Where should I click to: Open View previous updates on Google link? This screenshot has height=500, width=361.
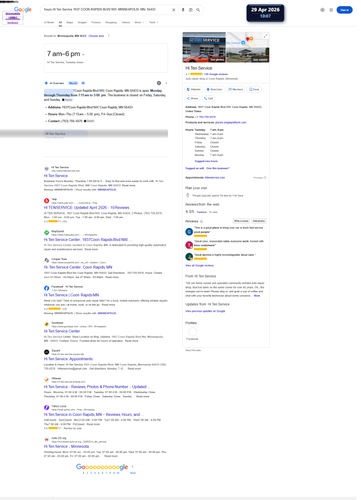[x=205, y=311]
